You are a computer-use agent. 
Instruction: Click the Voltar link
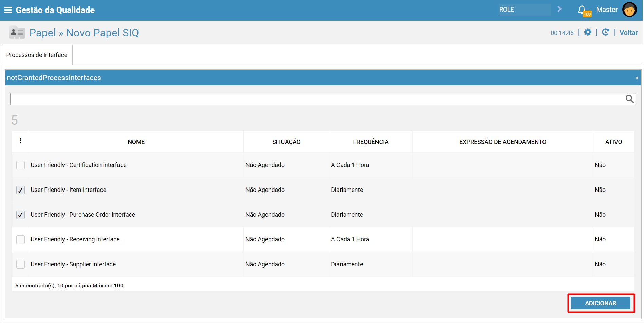[x=628, y=33]
